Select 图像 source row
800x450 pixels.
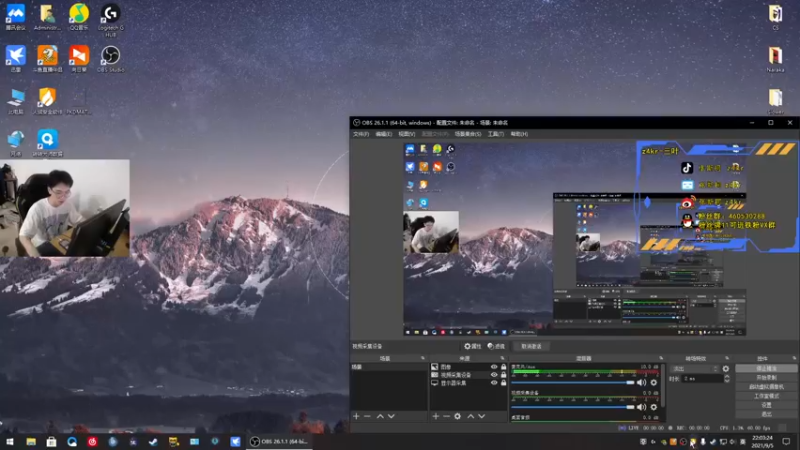point(469,367)
